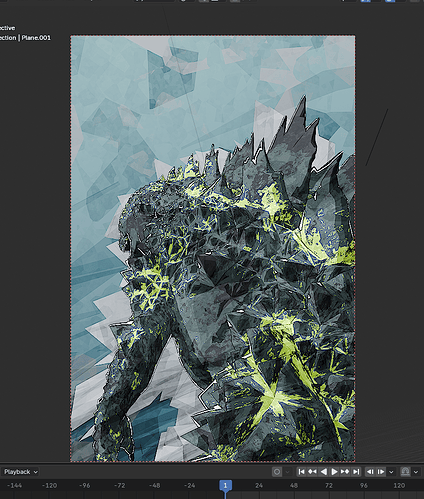This screenshot has height=499, width=424.
Task: Jump to the previous keyframe
Action: pos(312,472)
